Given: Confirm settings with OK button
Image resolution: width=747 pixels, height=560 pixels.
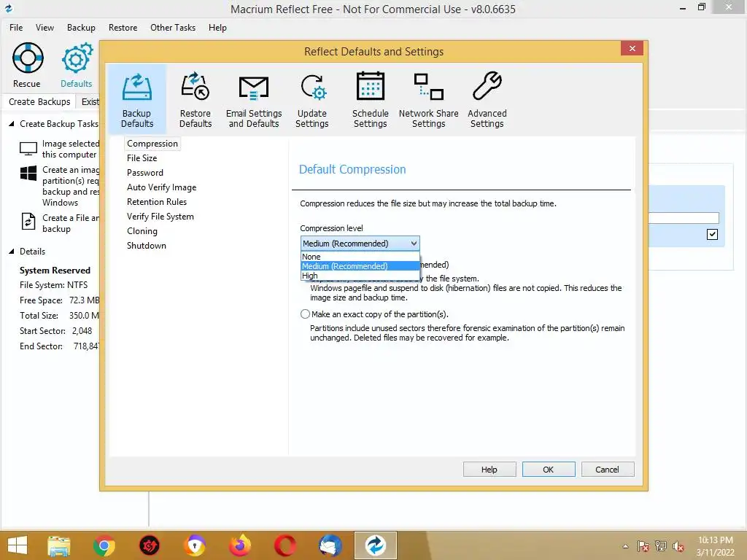Looking at the screenshot, I should tap(549, 470).
